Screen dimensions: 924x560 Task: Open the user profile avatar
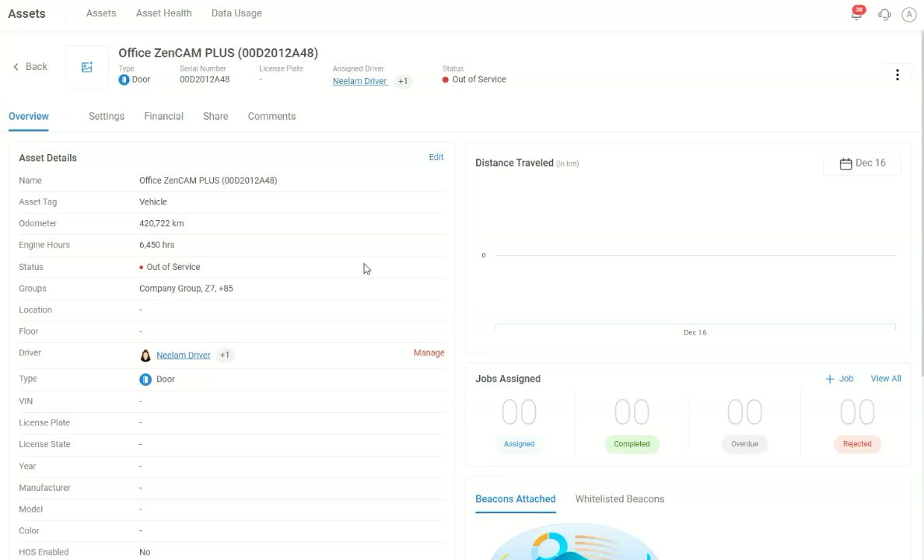[908, 15]
